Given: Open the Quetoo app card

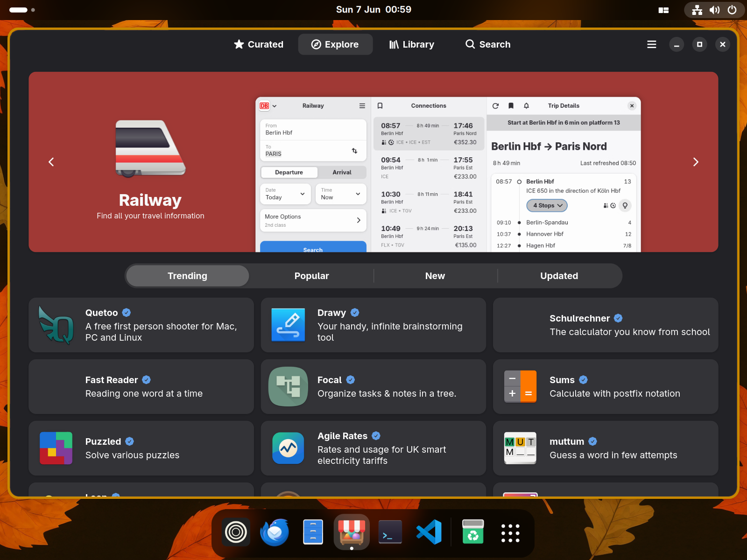Looking at the screenshot, I should 141,325.
